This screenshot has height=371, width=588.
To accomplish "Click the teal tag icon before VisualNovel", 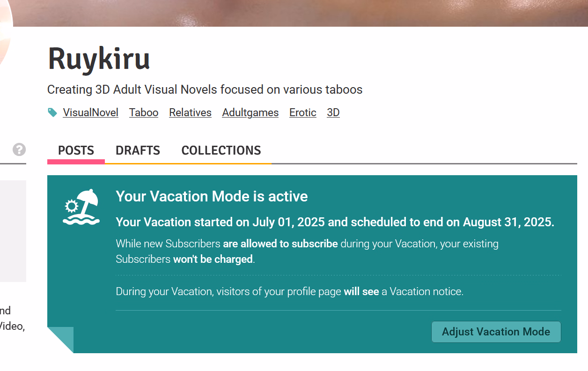I will point(52,112).
